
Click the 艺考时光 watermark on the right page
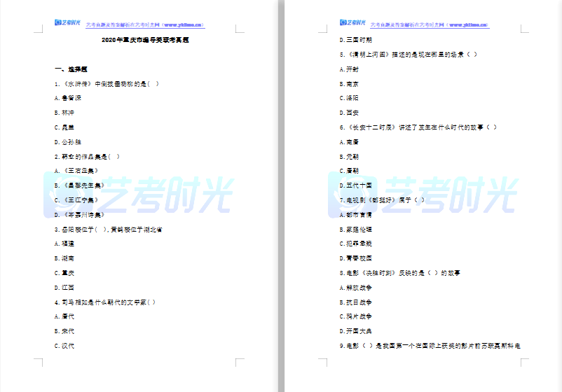coord(422,192)
